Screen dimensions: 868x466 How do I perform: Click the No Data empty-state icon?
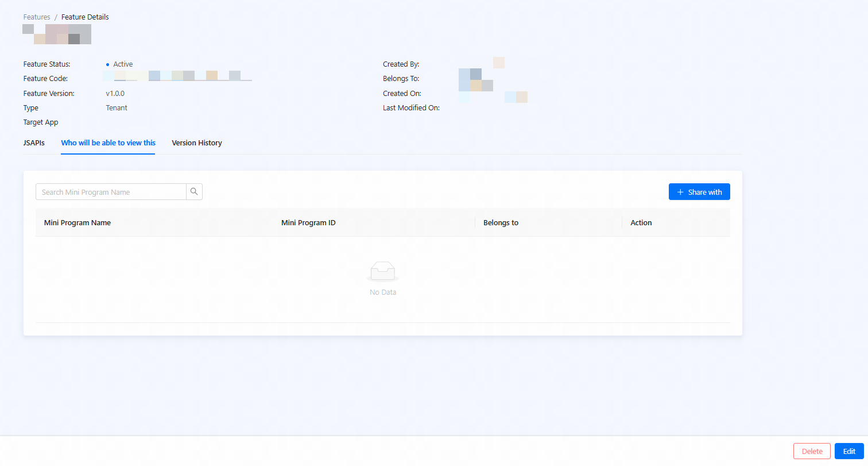click(383, 271)
